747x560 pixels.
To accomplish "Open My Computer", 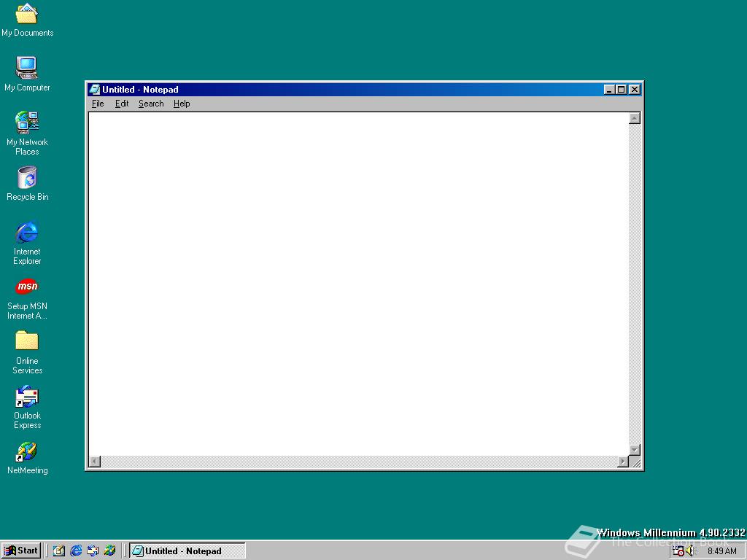I will (27, 69).
